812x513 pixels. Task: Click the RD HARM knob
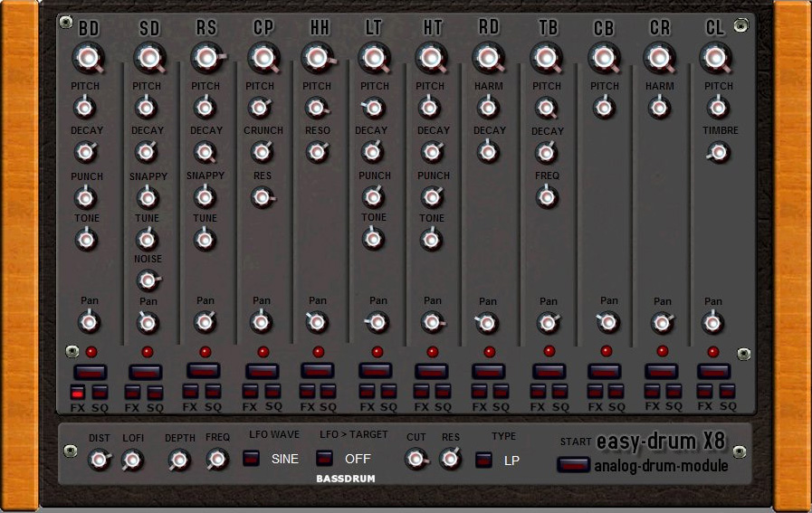[x=488, y=109]
